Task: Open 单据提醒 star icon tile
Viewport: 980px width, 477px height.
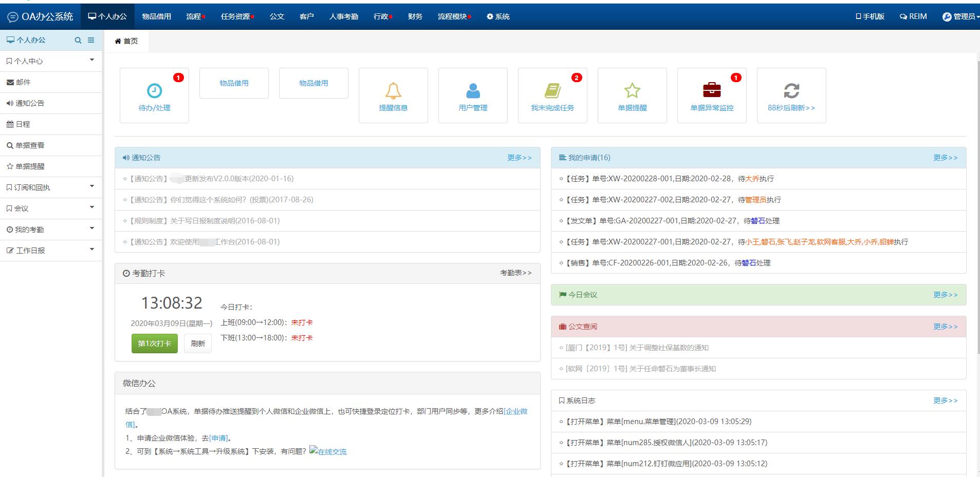Action: coord(632,91)
